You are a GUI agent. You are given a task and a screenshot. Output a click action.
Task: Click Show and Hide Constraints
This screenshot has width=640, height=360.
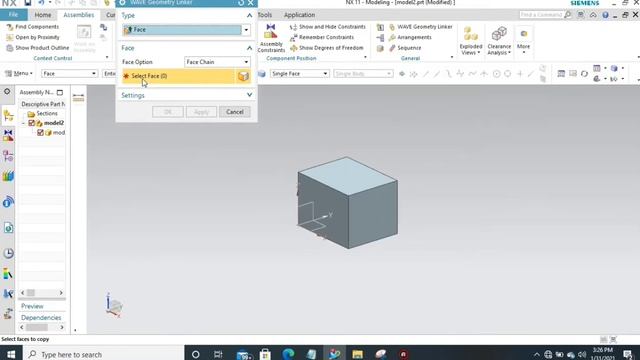point(328,27)
